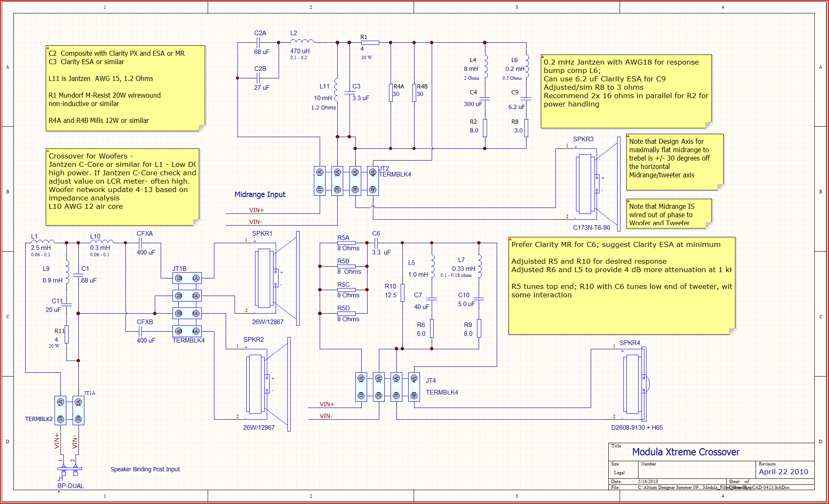
Task: Select resistor R10 12.5 symbol
Action: tap(402, 293)
